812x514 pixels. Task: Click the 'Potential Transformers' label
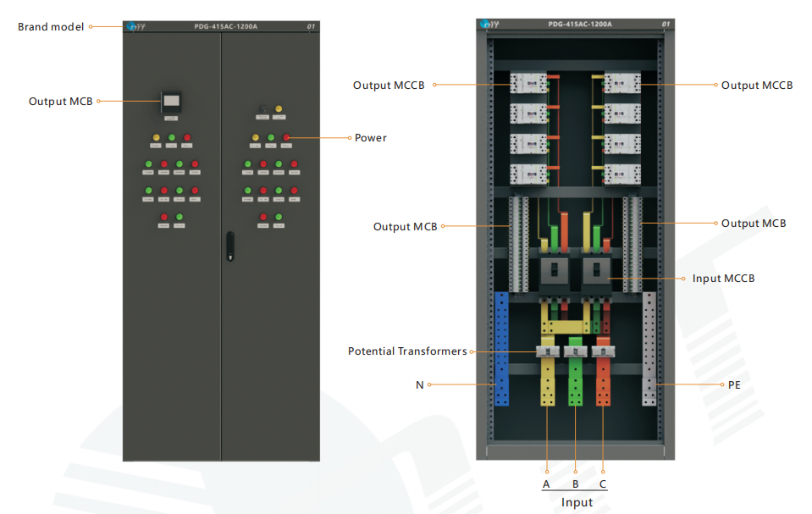tap(407, 351)
